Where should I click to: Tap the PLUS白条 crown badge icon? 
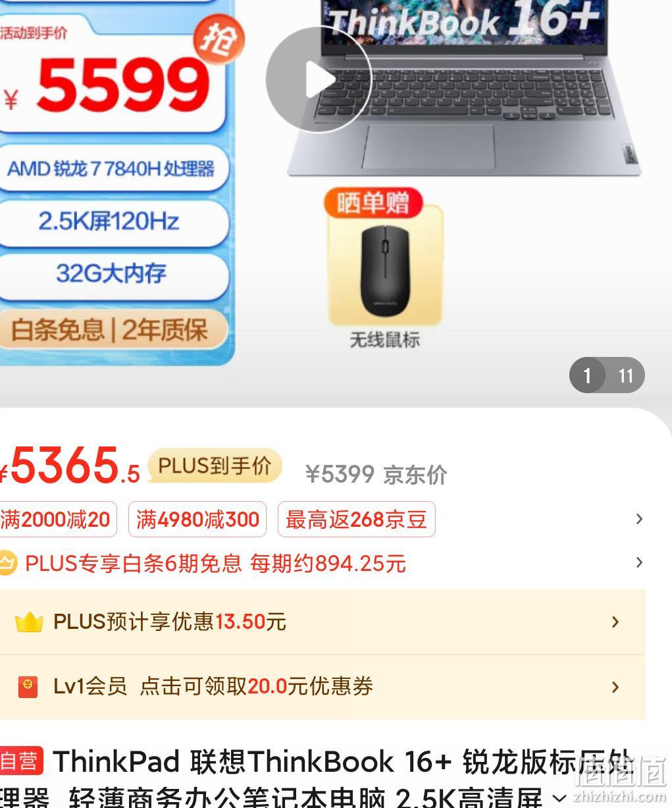(7, 562)
